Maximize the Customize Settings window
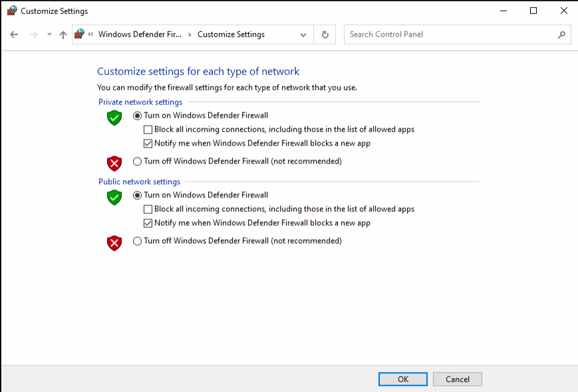 point(533,11)
